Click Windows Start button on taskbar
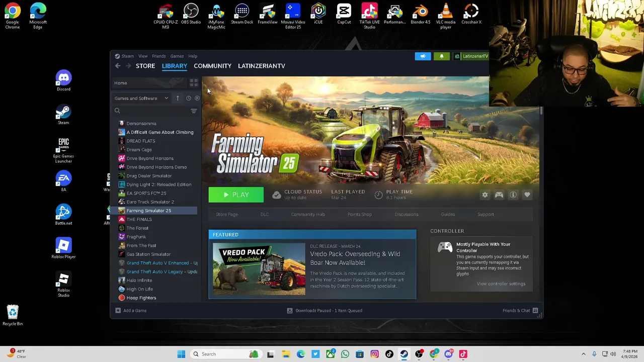Image resolution: width=644 pixels, height=362 pixels. 181,354
